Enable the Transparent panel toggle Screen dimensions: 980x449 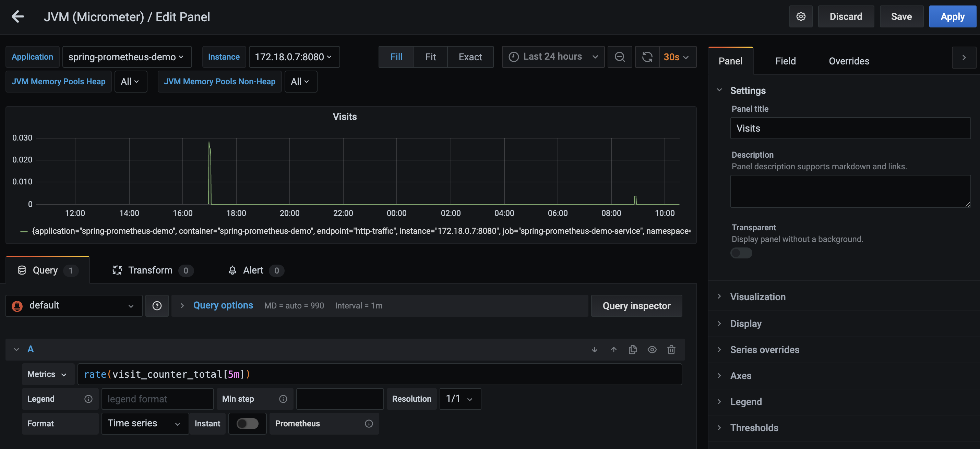point(741,253)
